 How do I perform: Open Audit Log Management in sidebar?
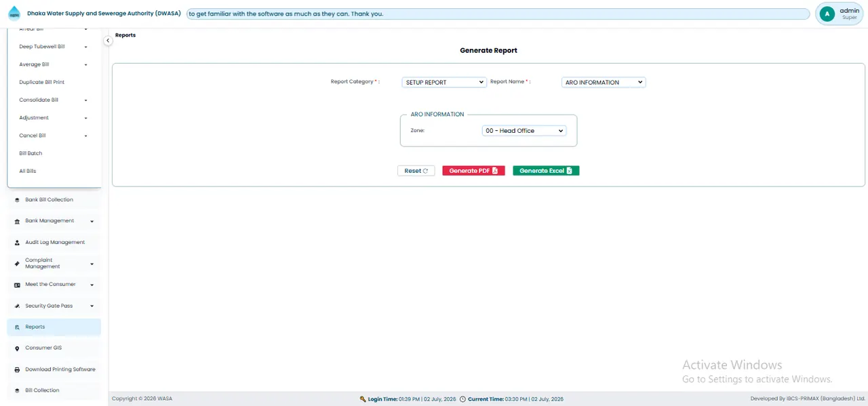pyautogui.click(x=54, y=242)
